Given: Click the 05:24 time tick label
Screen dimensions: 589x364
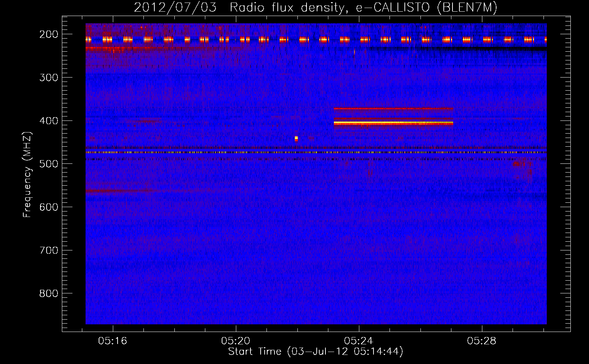Looking at the screenshot, I should [359, 341].
